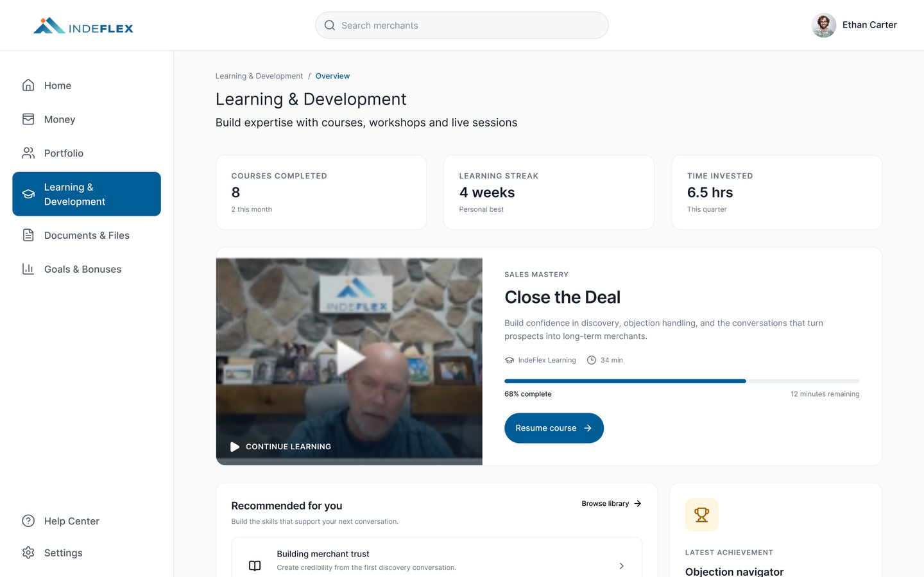The width and height of the screenshot is (924, 577).
Task: Select Portfolio from the sidebar
Action: (87, 153)
